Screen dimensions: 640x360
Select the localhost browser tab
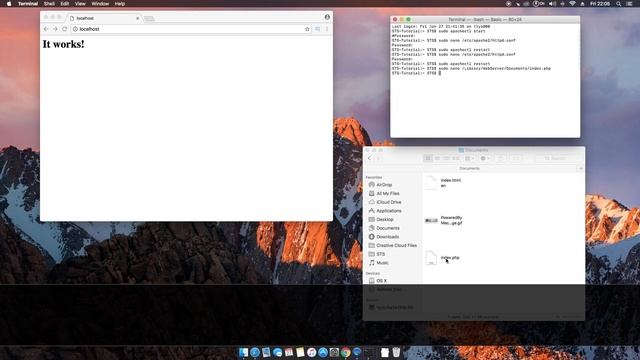[103, 18]
